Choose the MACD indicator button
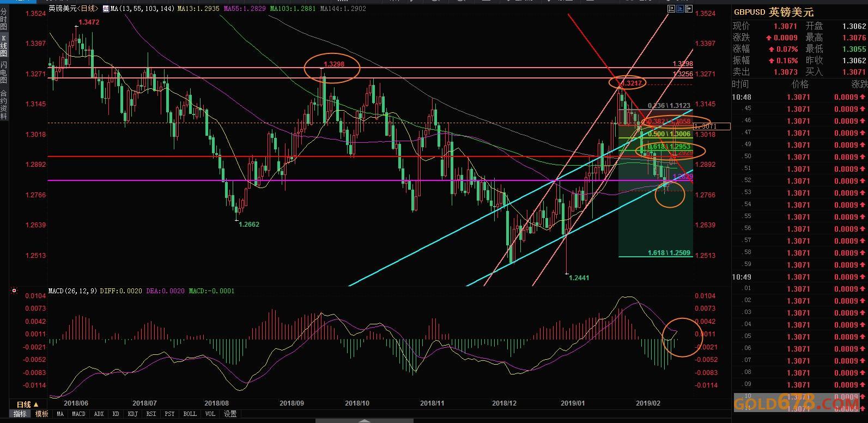 coord(78,414)
